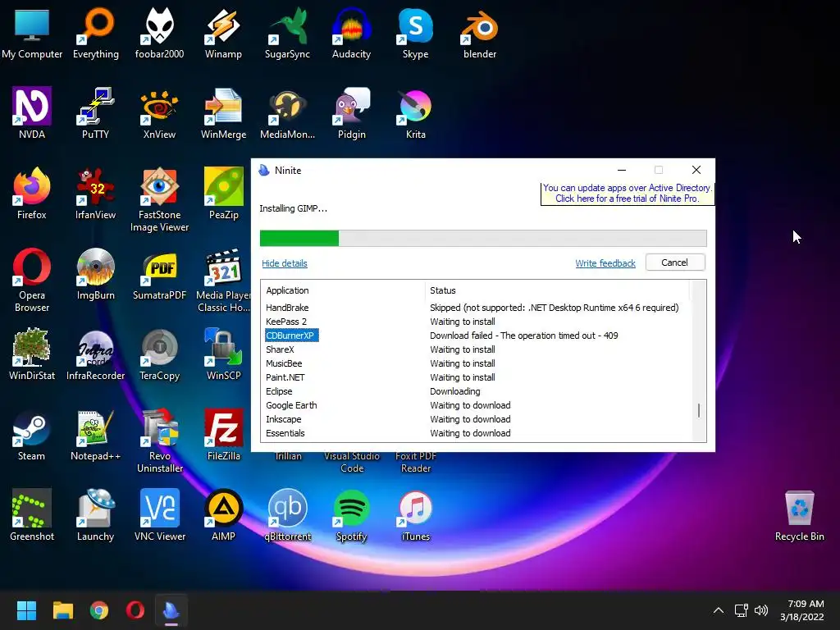The height and width of the screenshot is (630, 840).
Task: Select the Spotify desktop icon
Action: pyautogui.click(x=351, y=515)
